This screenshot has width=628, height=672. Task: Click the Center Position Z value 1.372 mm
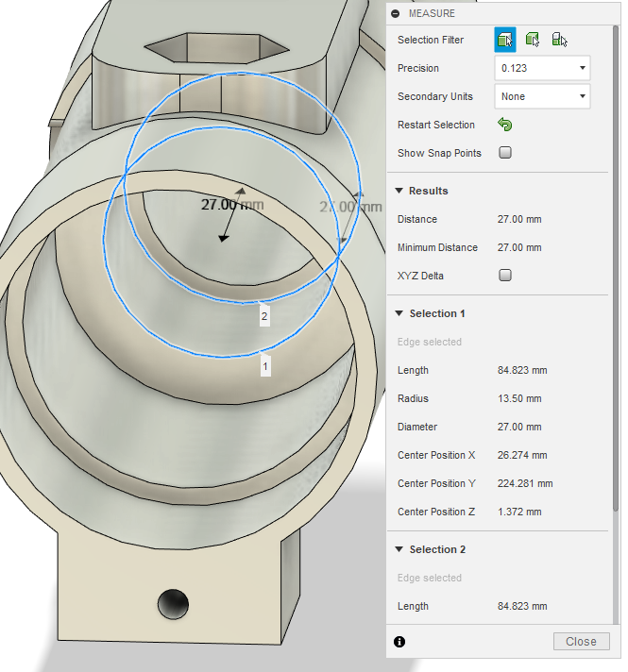519,512
